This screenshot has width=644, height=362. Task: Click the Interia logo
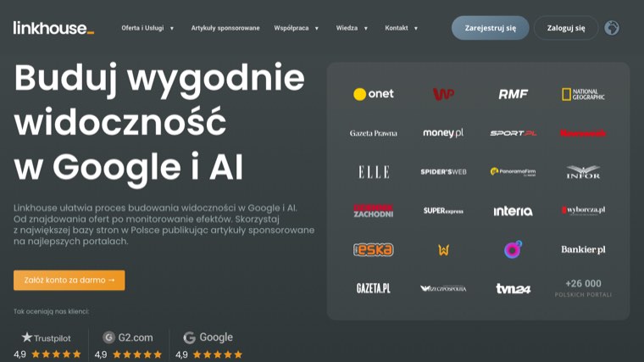[x=513, y=211]
